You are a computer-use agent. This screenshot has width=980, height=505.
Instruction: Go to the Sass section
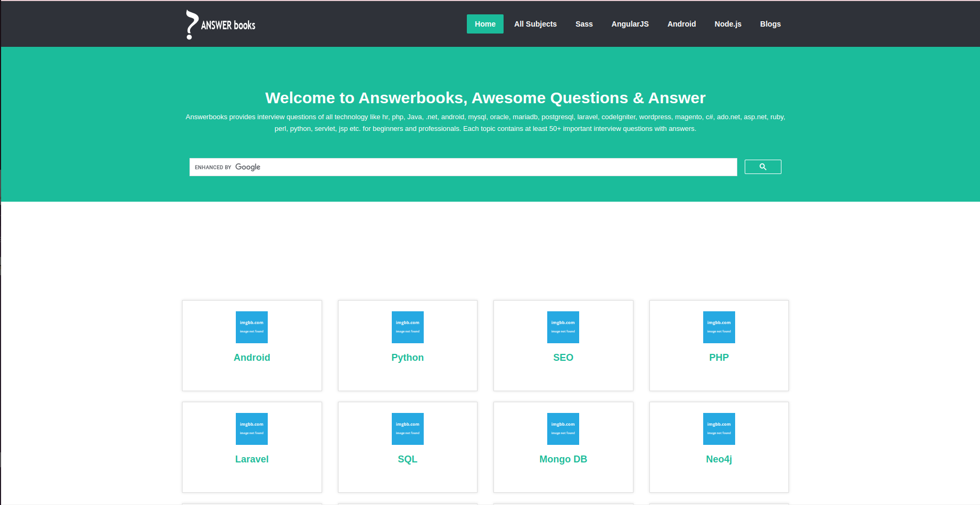[x=583, y=24]
